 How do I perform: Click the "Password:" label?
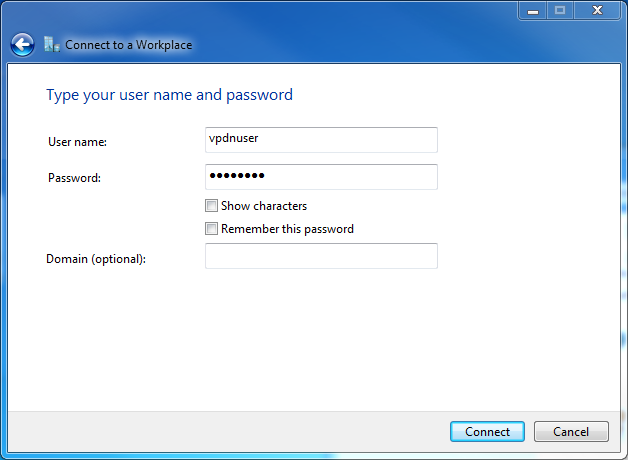tap(74, 178)
